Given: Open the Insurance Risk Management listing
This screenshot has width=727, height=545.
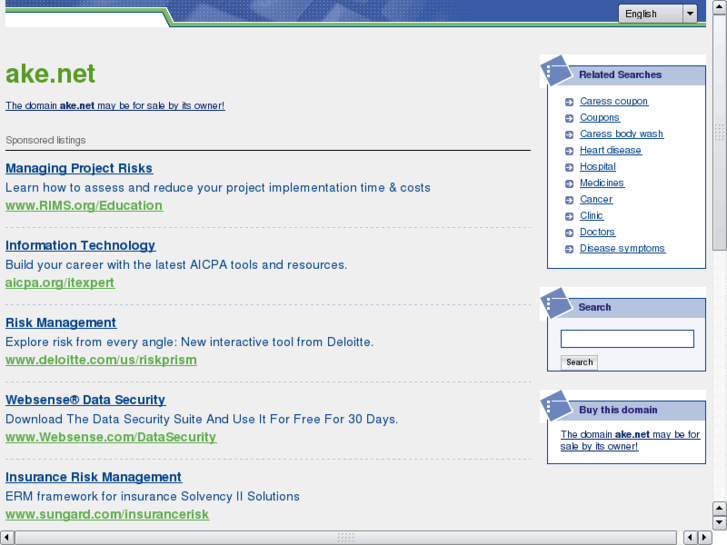Looking at the screenshot, I should (93, 477).
